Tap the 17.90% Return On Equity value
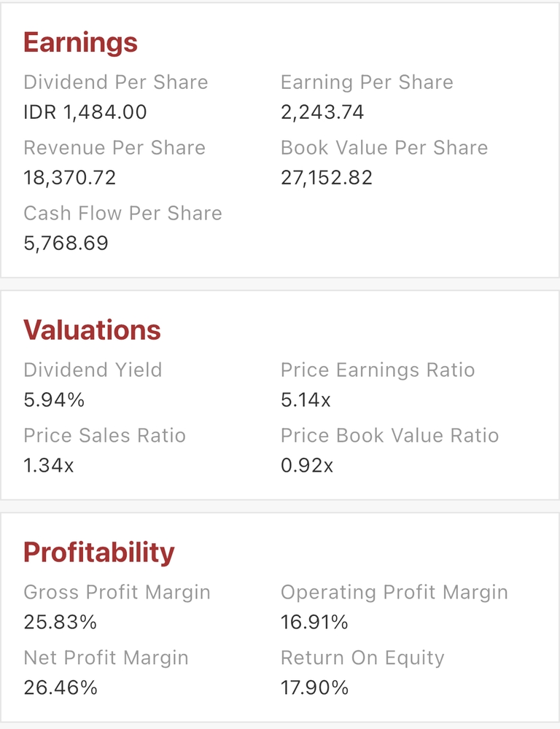 pos(314,687)
